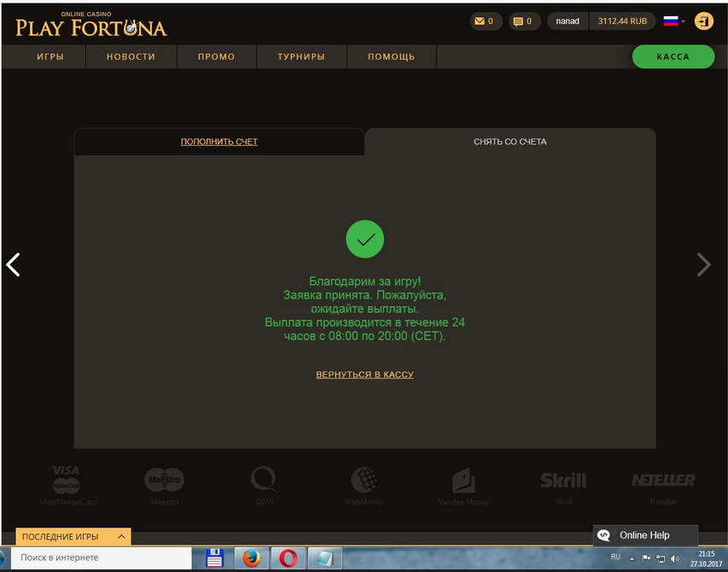The height and width of the screenshot is (572, 728).
Task: Open the НОВОСТИ menu
Action: (131, 56)
